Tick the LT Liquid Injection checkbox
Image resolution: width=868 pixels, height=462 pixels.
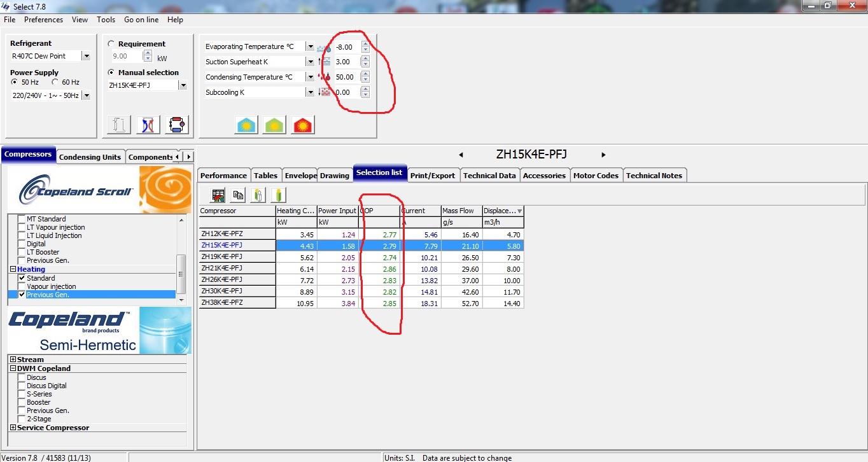[x=22, y=235]
